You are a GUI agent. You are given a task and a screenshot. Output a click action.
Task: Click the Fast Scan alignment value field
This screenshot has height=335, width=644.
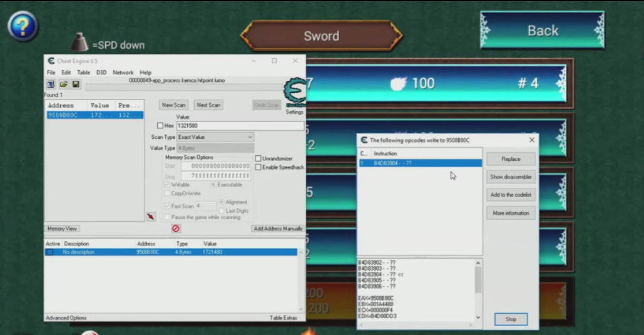206,206
